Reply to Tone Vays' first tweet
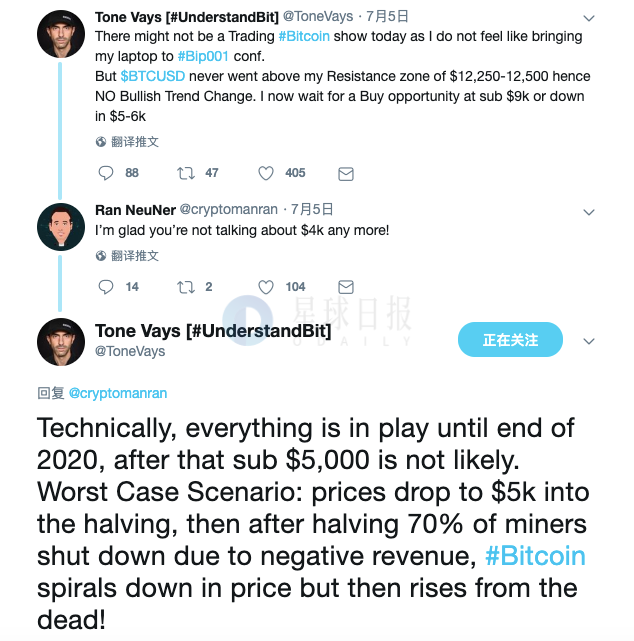The height and width of the screenshot is (641, 634). tap(105, 173)
